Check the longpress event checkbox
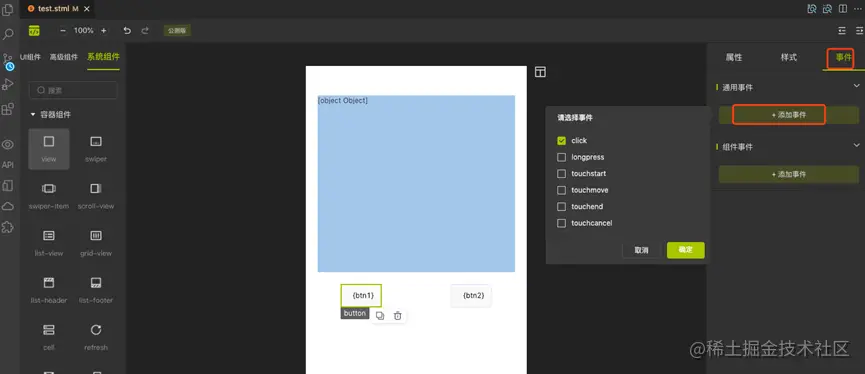 click(x=562, y=157)
